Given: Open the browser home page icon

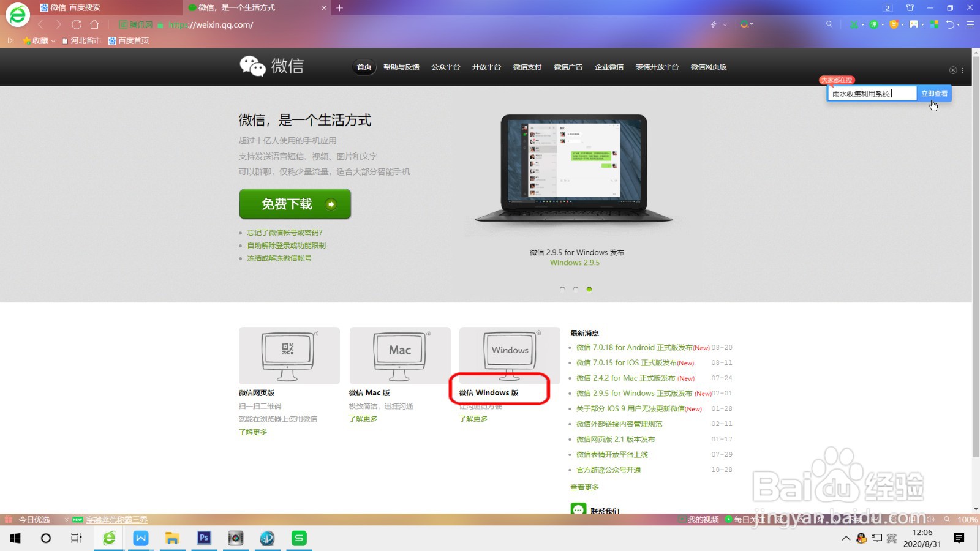Looking at the screenshot, I should point(94,24).
